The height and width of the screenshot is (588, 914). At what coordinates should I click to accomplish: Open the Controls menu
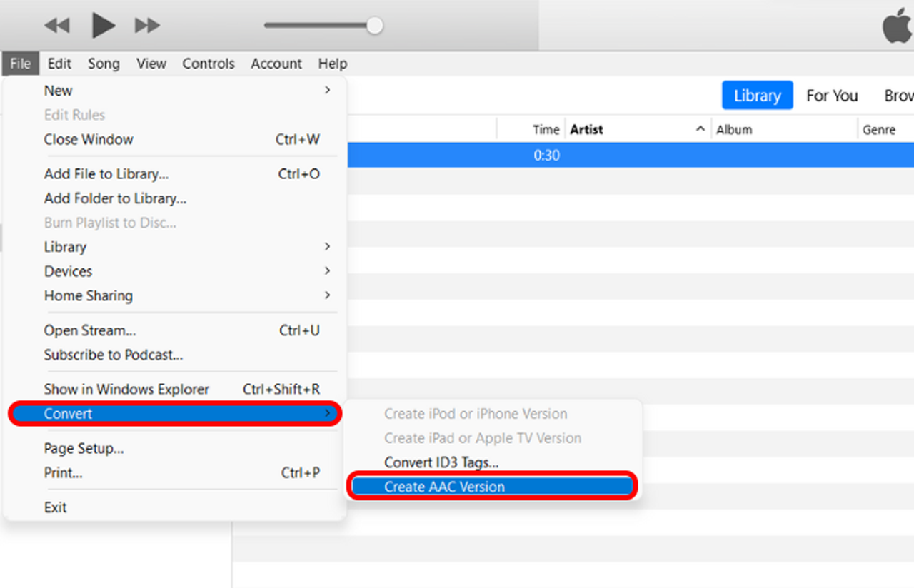[x=209, y=64]
